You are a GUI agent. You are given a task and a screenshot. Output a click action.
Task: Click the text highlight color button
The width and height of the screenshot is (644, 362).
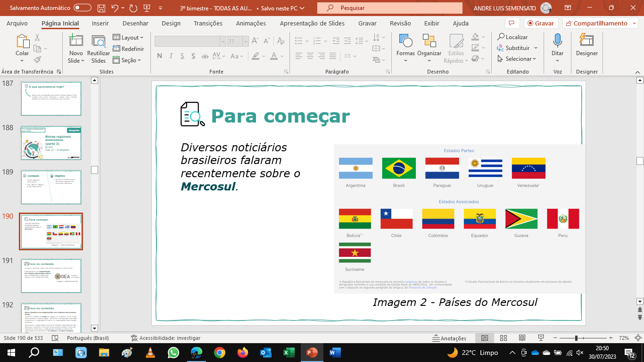click(x=256, y=56)
